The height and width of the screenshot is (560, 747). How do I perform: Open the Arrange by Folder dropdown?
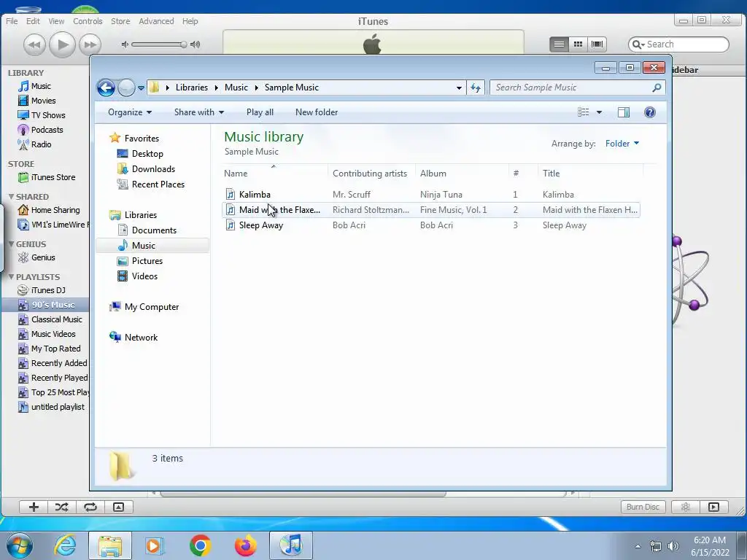(622, 144)
